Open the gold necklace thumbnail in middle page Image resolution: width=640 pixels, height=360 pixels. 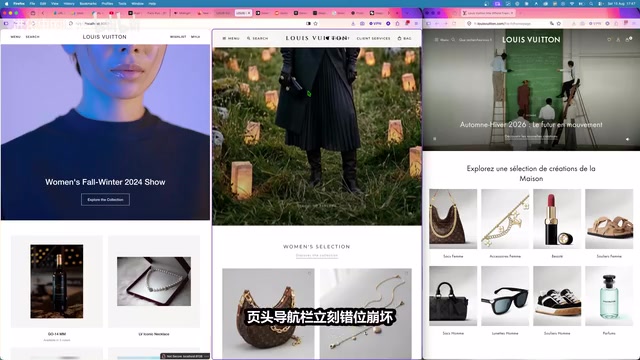(x=366, y=313)
